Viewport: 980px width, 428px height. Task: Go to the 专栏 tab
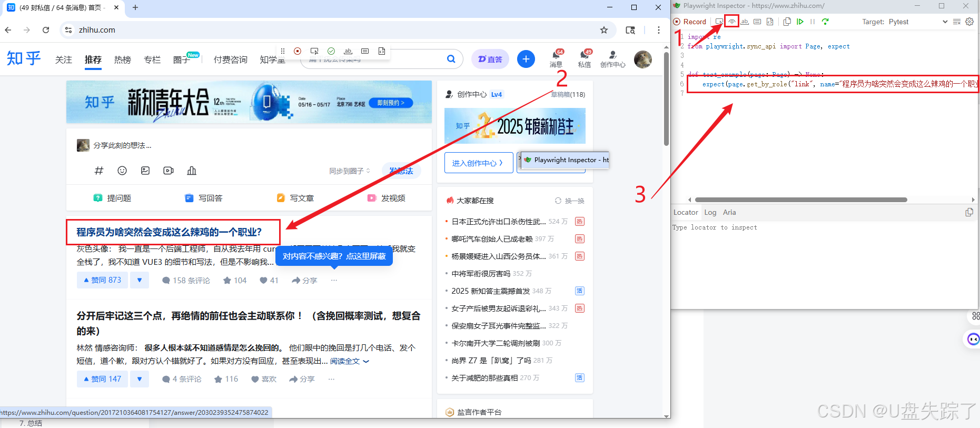[x=152, y=59]
